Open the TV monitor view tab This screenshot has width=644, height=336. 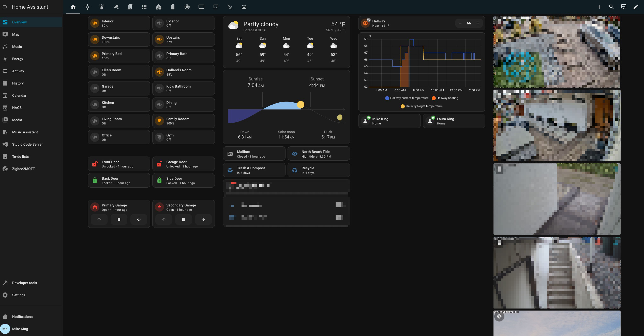click(x=201, y=7)
